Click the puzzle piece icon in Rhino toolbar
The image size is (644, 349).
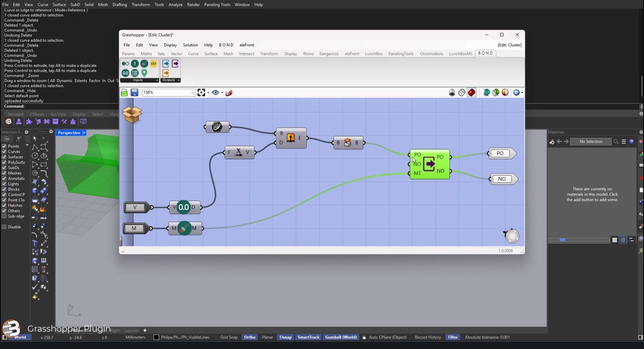coord(29,122)
